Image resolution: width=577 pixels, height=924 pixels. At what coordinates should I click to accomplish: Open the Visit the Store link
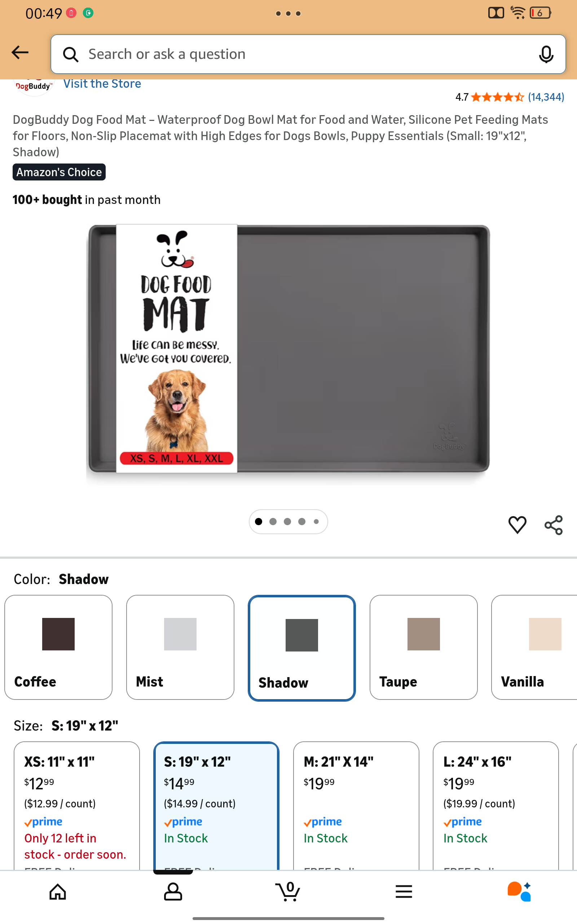[102, 84]
